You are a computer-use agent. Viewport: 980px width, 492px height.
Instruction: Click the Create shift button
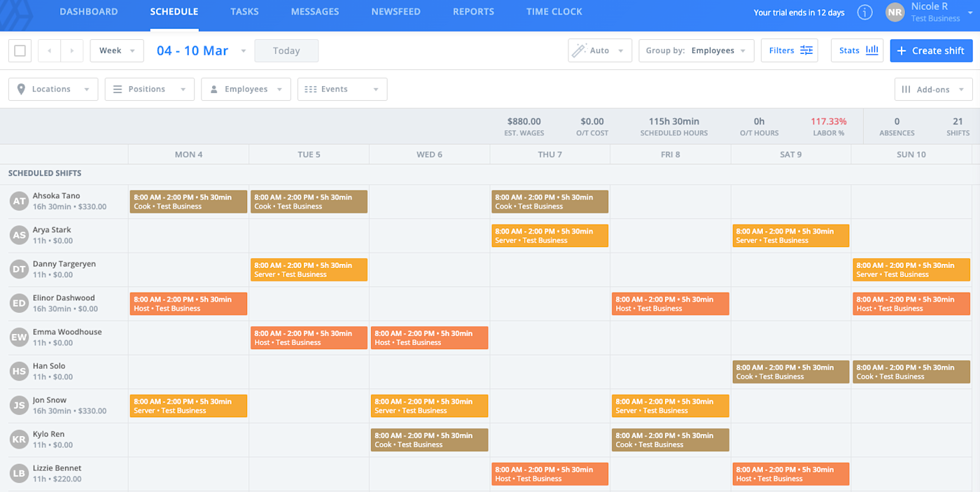click(x=931, y=50)
